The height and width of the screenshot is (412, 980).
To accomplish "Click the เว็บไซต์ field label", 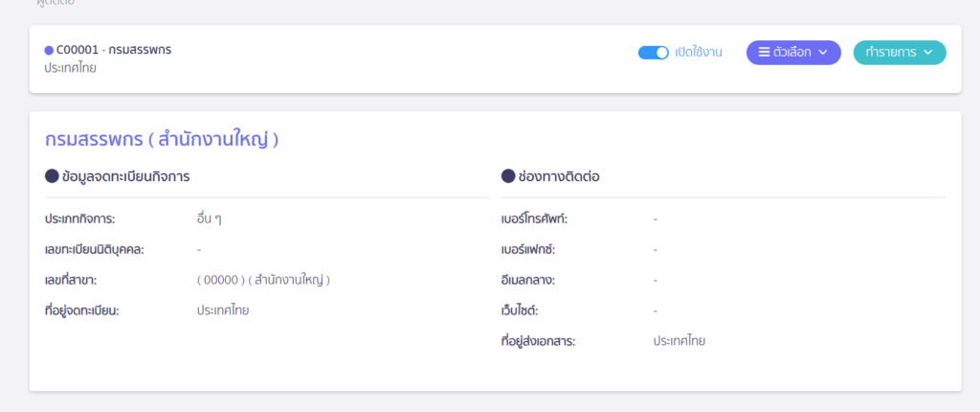I will (x=521, y=310).
